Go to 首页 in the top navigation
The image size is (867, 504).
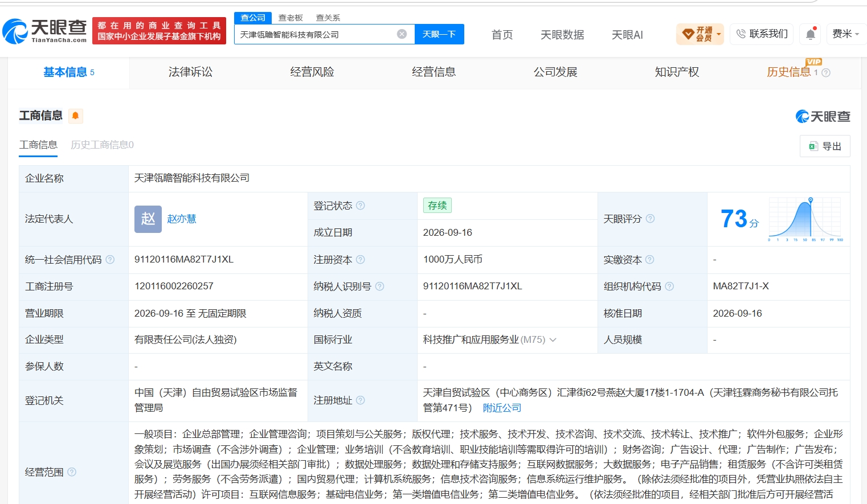(x=502, y=35)
